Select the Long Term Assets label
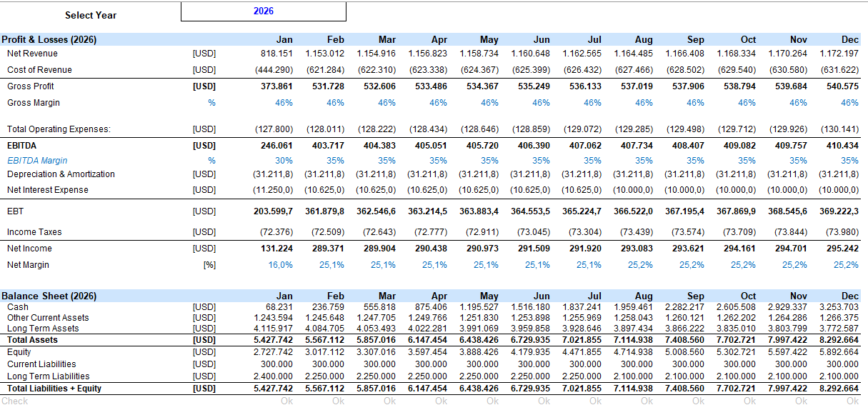This screenshot has width=868, height=410. (43, 329)
